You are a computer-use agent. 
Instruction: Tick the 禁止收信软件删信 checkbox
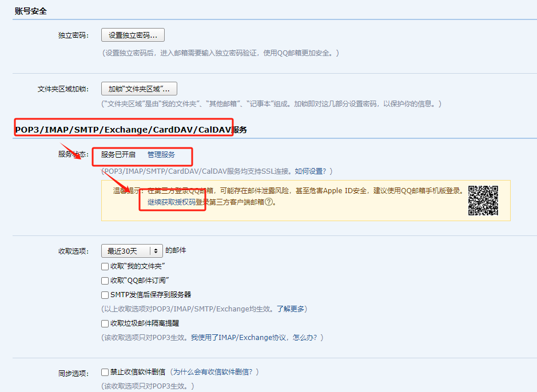105,372
